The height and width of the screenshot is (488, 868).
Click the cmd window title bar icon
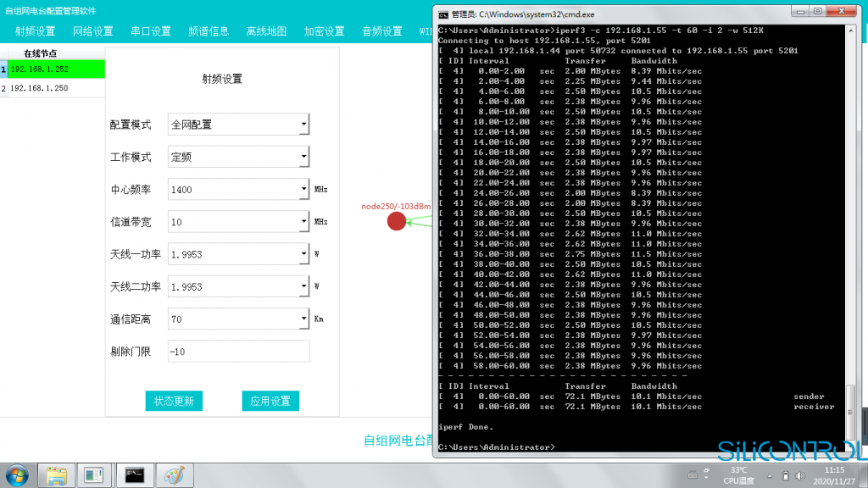point(443,14)
